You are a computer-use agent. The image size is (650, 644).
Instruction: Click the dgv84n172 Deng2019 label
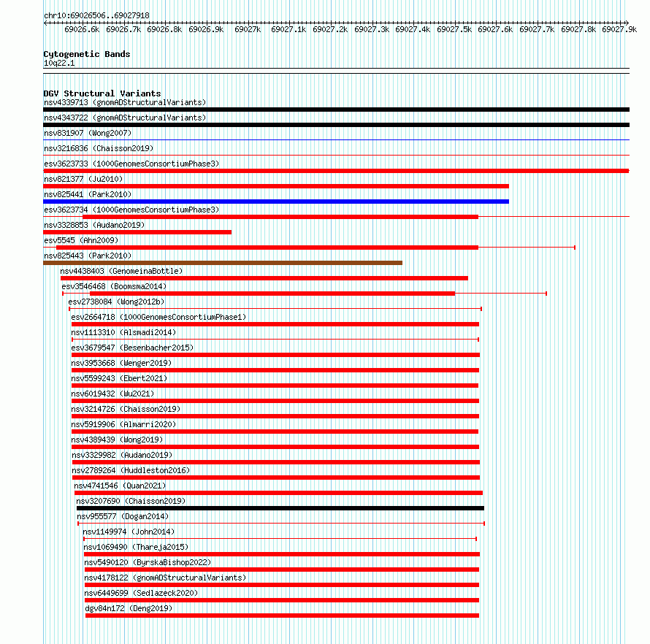pos(129,608)
